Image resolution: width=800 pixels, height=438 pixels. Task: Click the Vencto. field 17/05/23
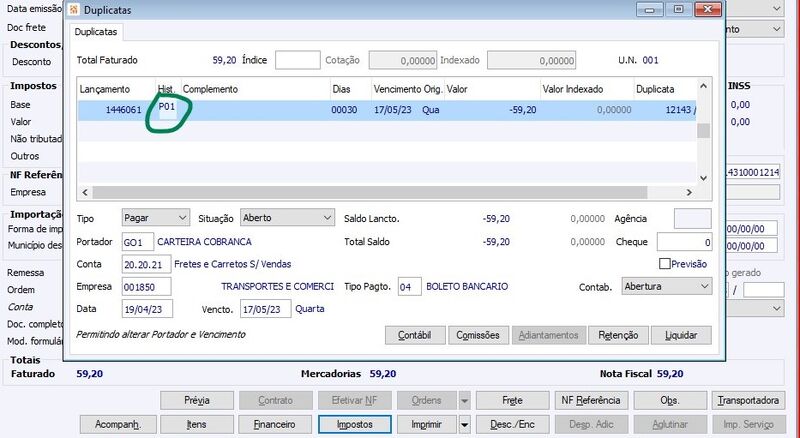[x=265, y=309]
